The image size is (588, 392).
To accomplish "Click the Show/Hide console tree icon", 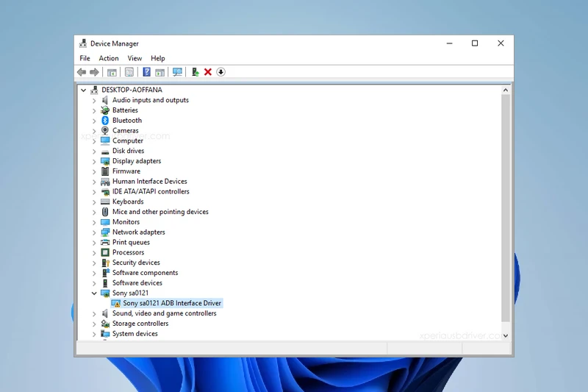I will tap(112, 72).
